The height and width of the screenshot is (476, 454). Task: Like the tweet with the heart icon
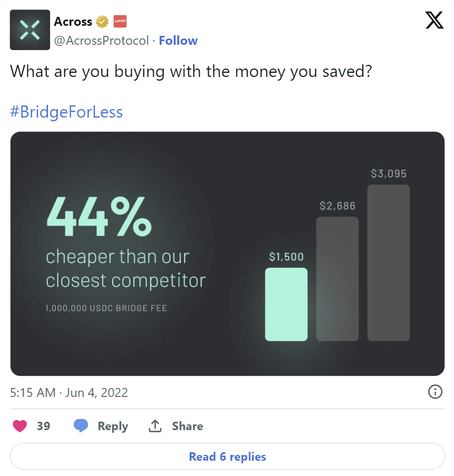20,426
